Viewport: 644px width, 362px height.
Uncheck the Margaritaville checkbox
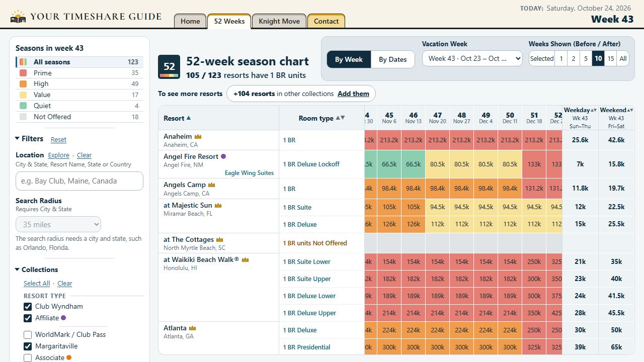coord(28,346)
